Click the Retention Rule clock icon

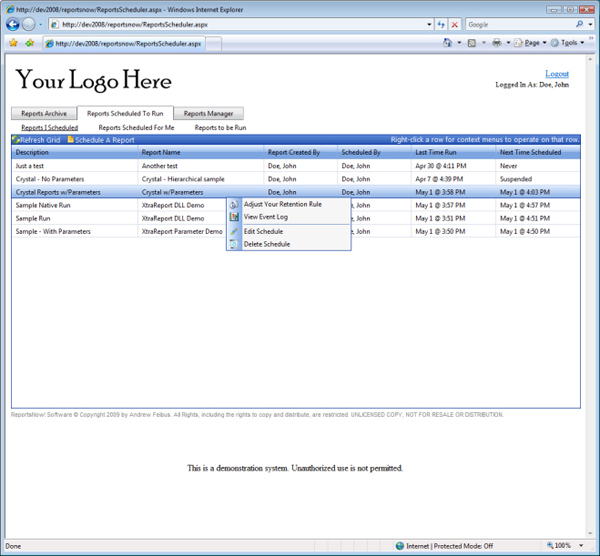pyautogui.click(x=234, y=205)
